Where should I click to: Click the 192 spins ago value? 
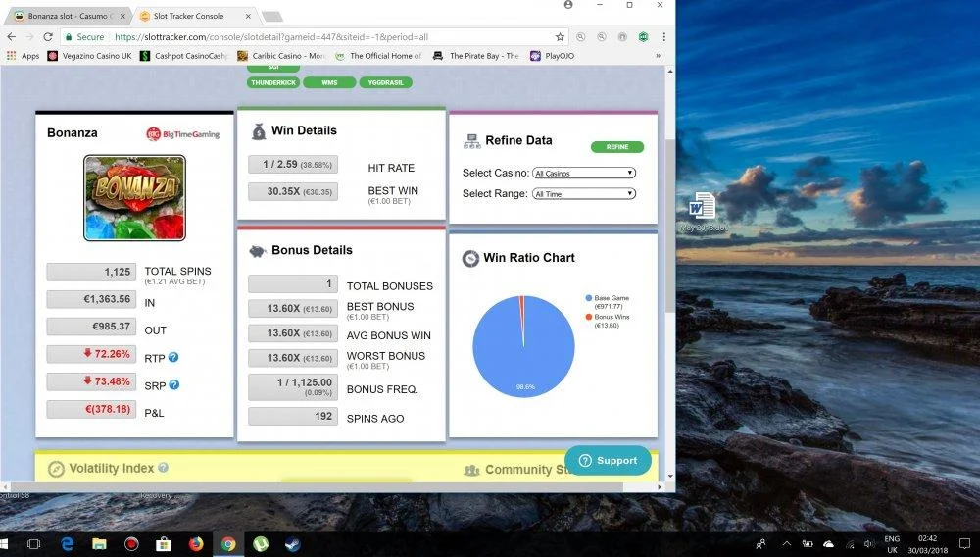[293, 417]
